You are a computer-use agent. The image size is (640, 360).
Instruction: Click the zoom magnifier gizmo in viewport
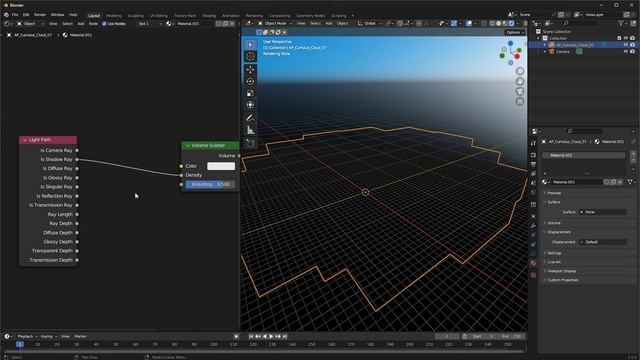(520, 71)
